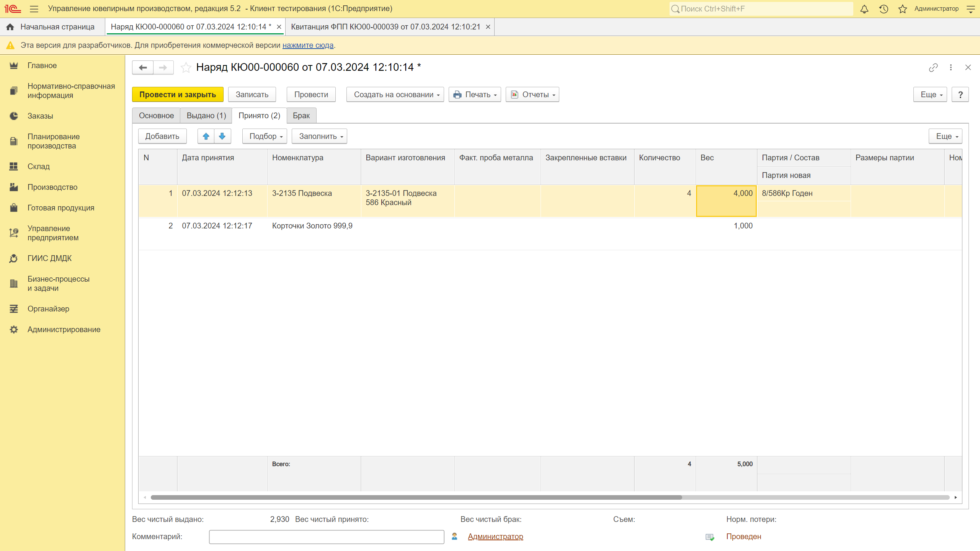Switch to Выдано (1) tab

point(206,116)
